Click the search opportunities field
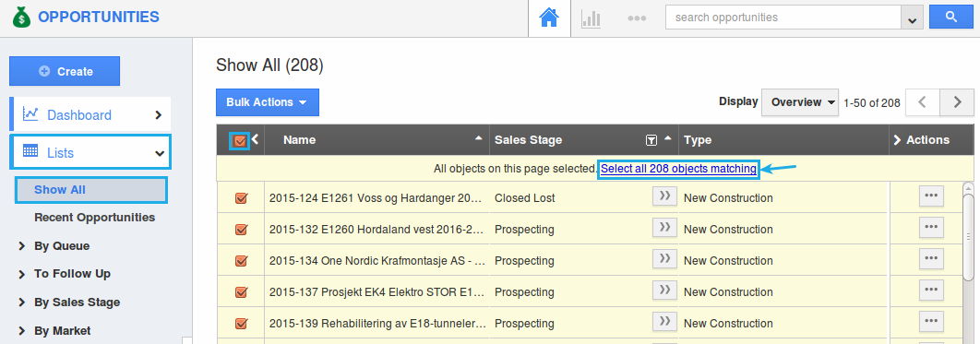The image size is (980, 344). [783, 18]
